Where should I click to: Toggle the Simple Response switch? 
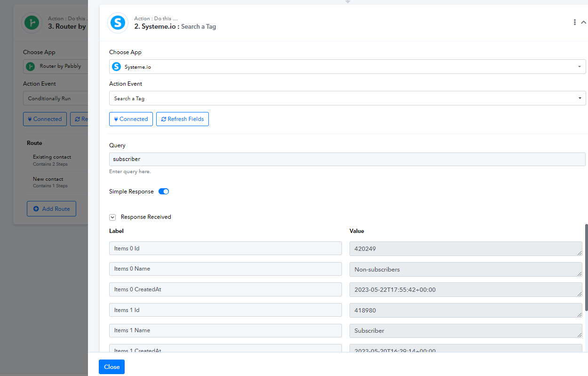click(x=164, y=192)
